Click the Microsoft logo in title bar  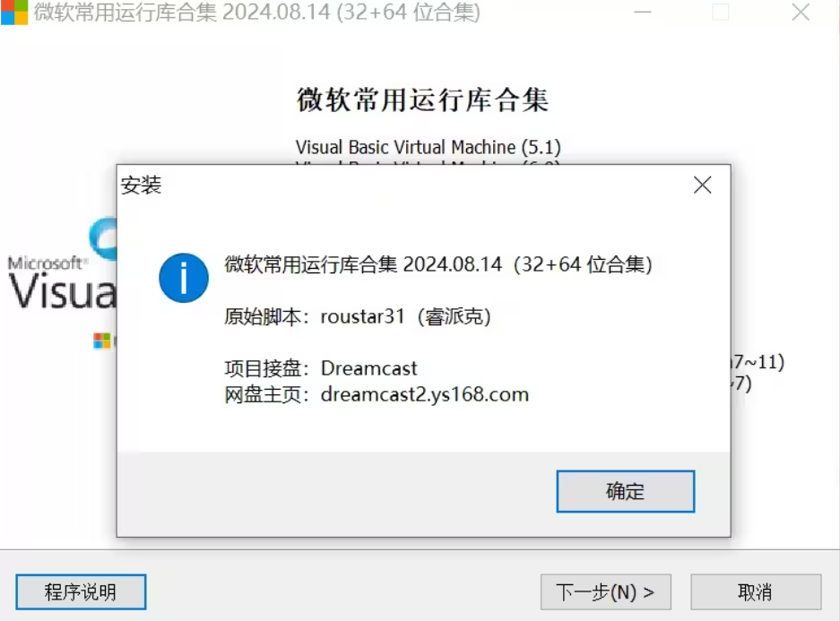point(14,12)
